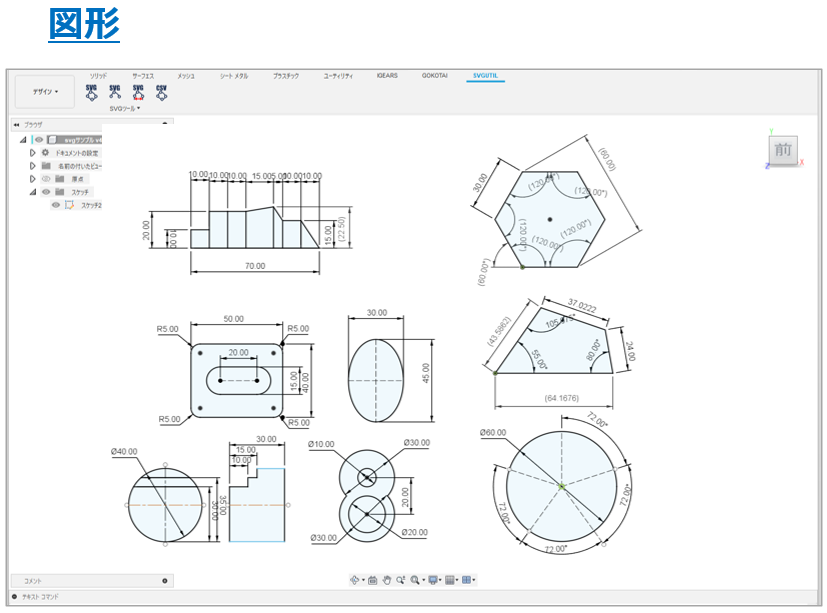Collapse the root component tree node
Image resolution: width=827 pixels, height=613 pixels.
point(23,140)
